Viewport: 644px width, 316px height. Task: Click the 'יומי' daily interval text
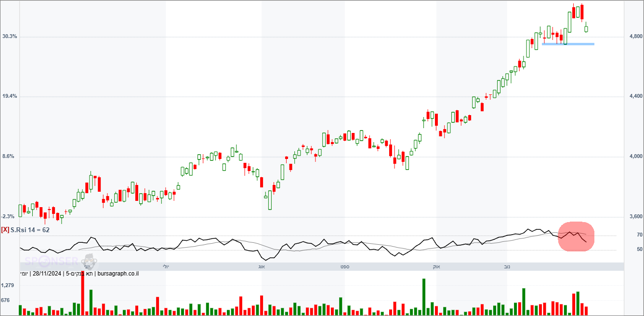pos(24,274)
